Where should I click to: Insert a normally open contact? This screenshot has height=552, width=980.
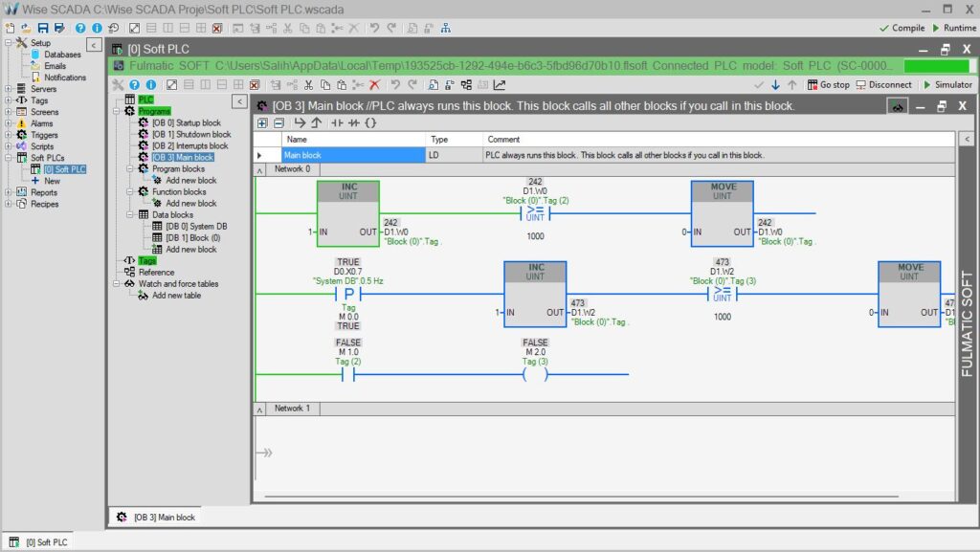[335, 122]
